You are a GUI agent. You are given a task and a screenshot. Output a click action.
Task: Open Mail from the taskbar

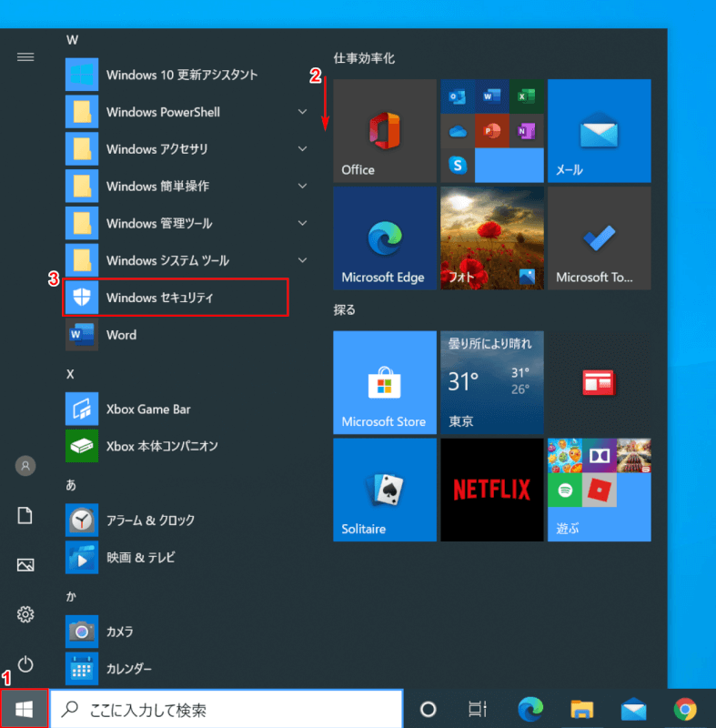click(x=633, y=709)
